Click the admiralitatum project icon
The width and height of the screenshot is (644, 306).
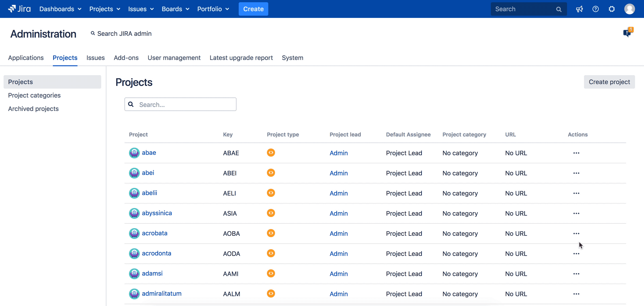133,293
